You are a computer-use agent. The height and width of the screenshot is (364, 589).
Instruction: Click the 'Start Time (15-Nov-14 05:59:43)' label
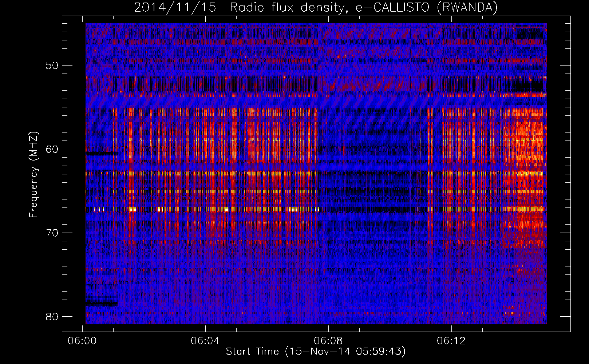316,352
